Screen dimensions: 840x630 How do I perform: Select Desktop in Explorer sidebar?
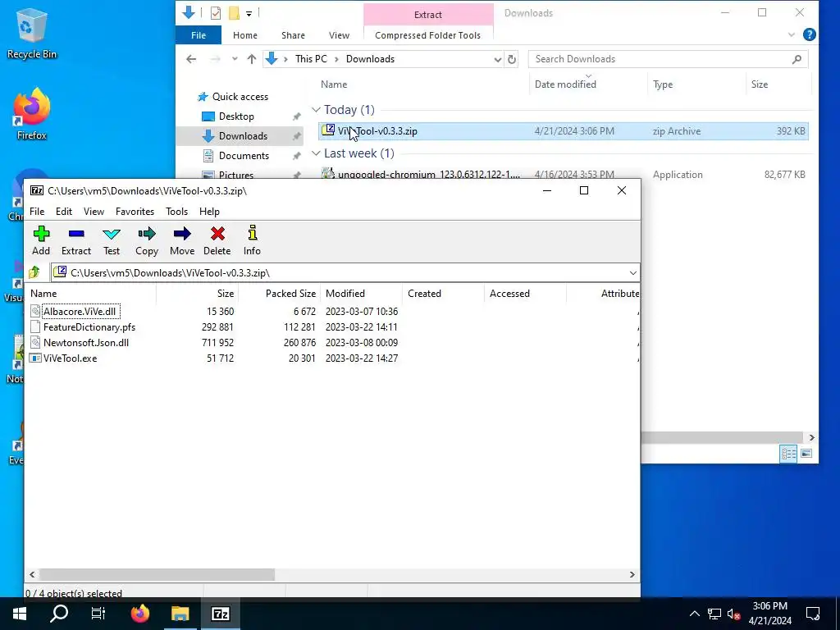[x=236, y=116]
